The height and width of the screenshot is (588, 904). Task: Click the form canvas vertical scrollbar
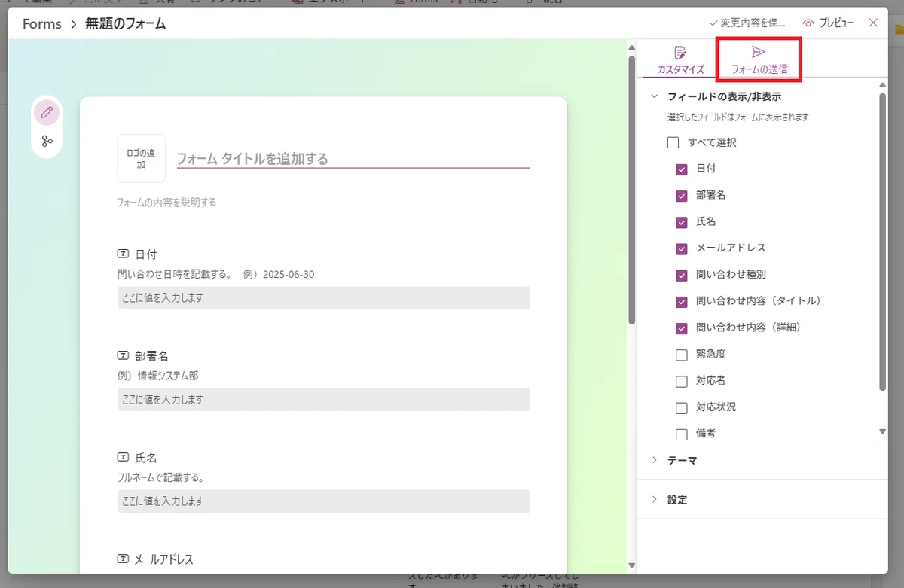[x=631, y=188]
